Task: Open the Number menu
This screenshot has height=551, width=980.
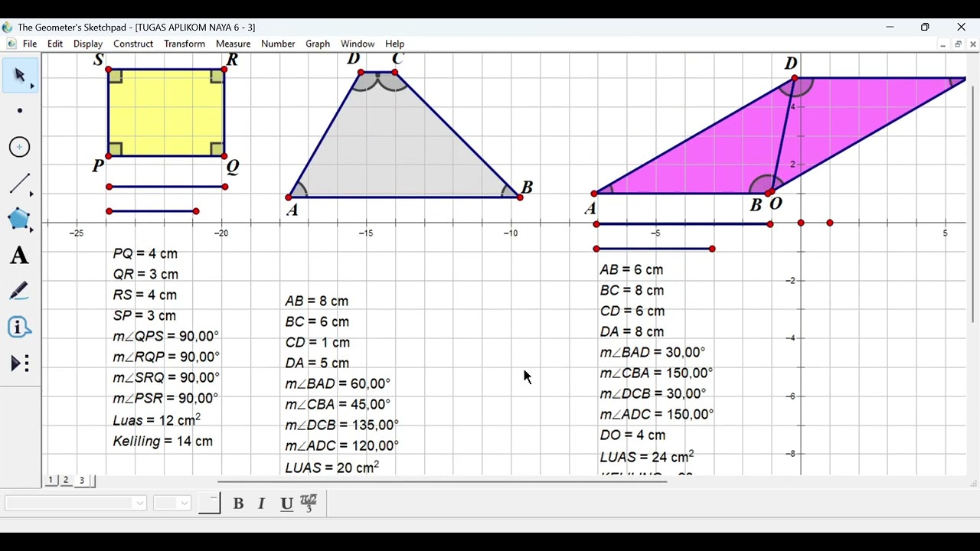Action: (x=278, y=44)
